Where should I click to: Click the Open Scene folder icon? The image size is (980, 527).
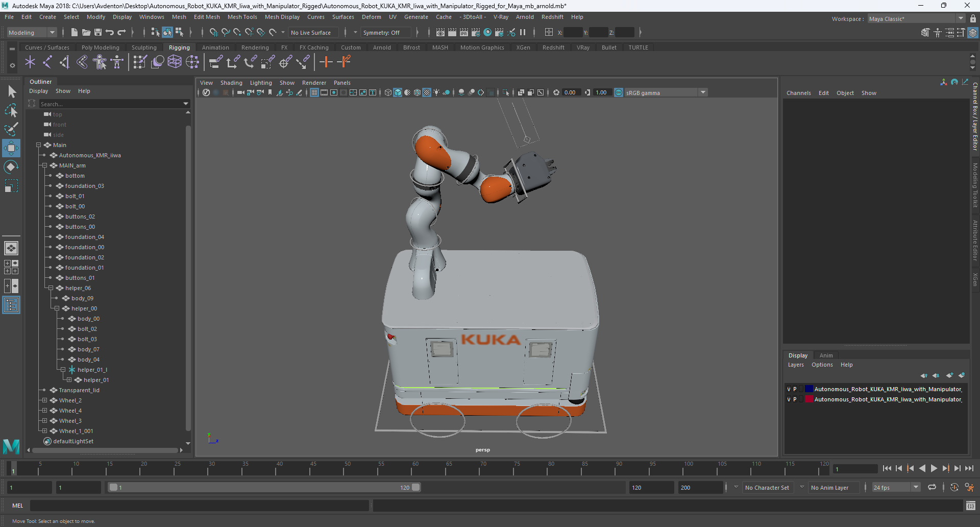(x=86, y=32)
